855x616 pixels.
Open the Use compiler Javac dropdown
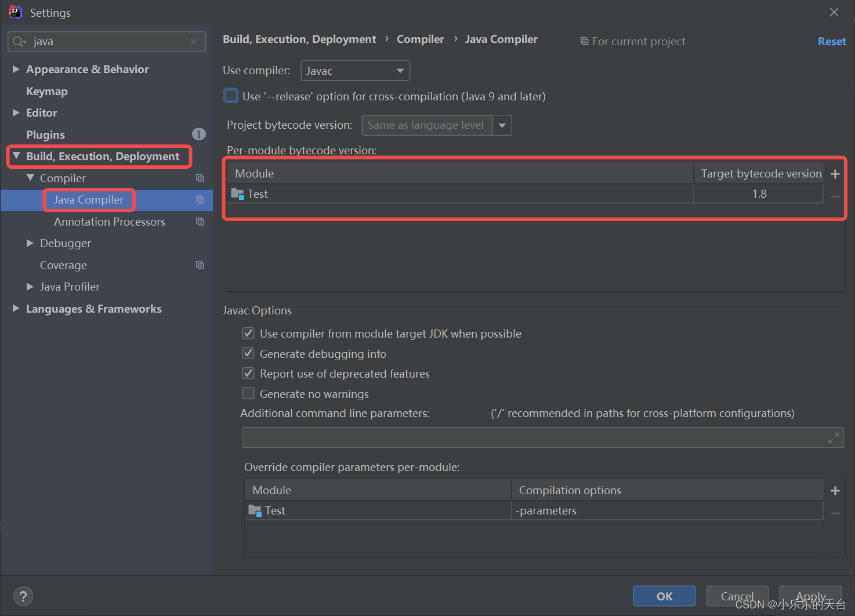click(355, 71)
